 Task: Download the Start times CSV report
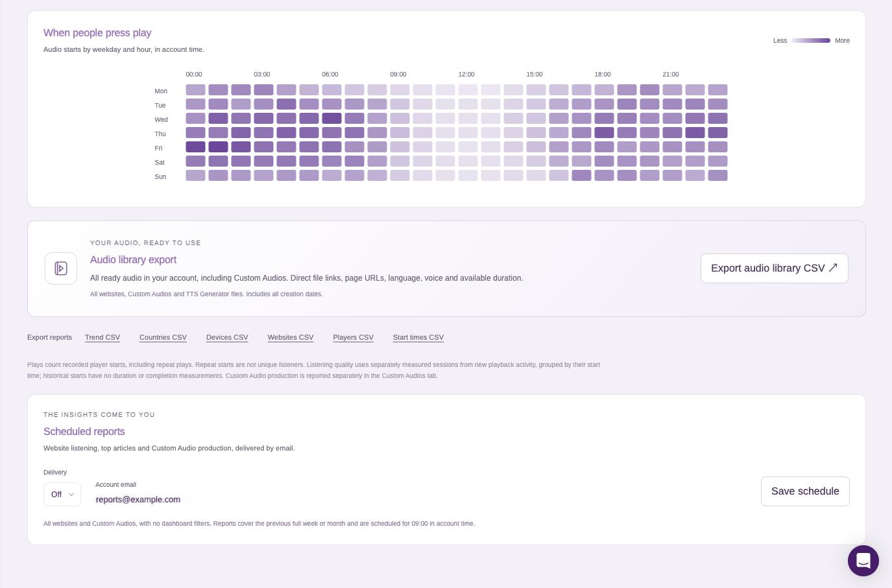tap(418, 338)
